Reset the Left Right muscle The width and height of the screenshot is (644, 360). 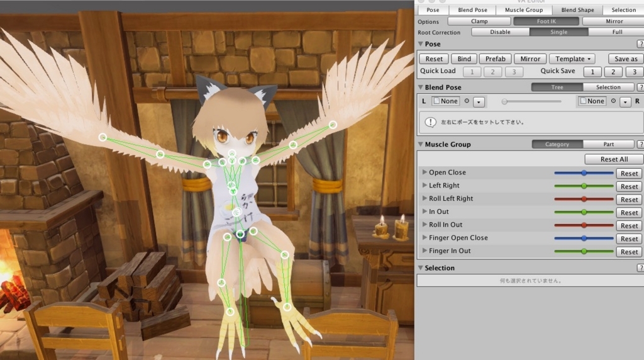[629, 186]
